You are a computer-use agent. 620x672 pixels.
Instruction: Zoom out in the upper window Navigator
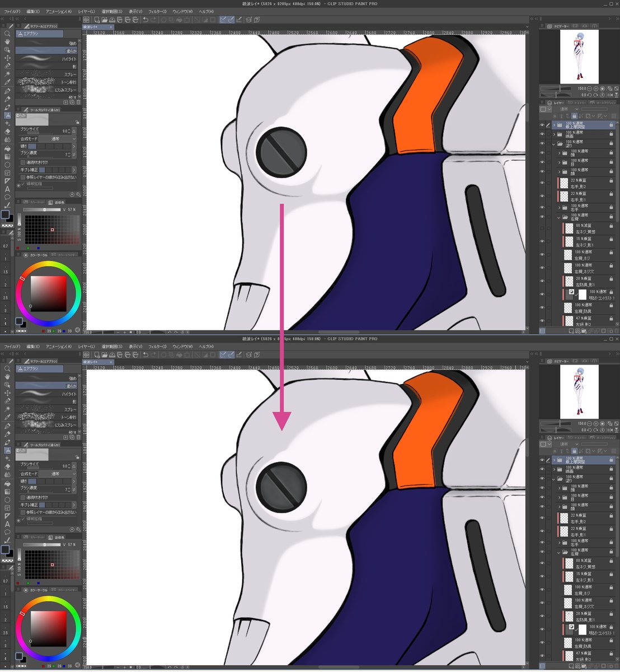590,88
